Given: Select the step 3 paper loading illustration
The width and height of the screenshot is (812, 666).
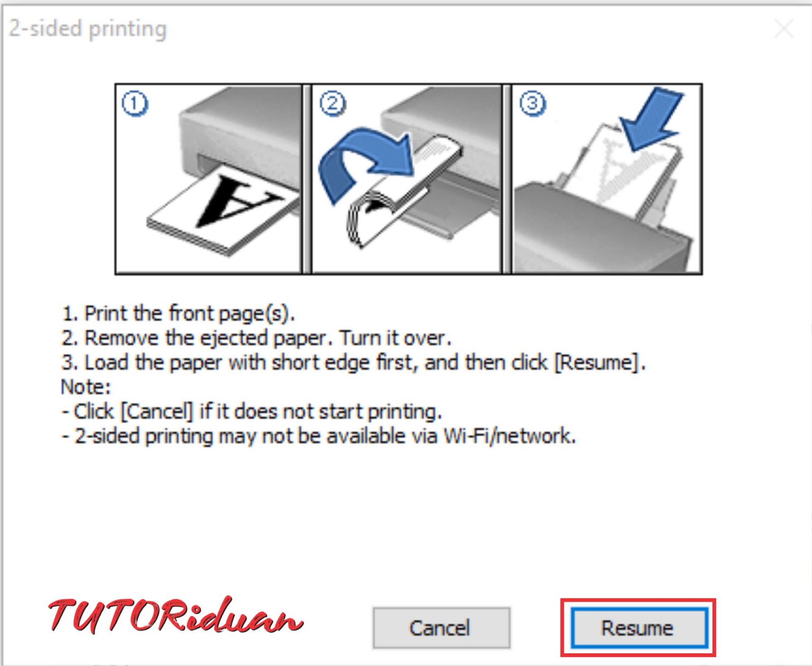Looking at the screenshot, I should pos(606,179).
